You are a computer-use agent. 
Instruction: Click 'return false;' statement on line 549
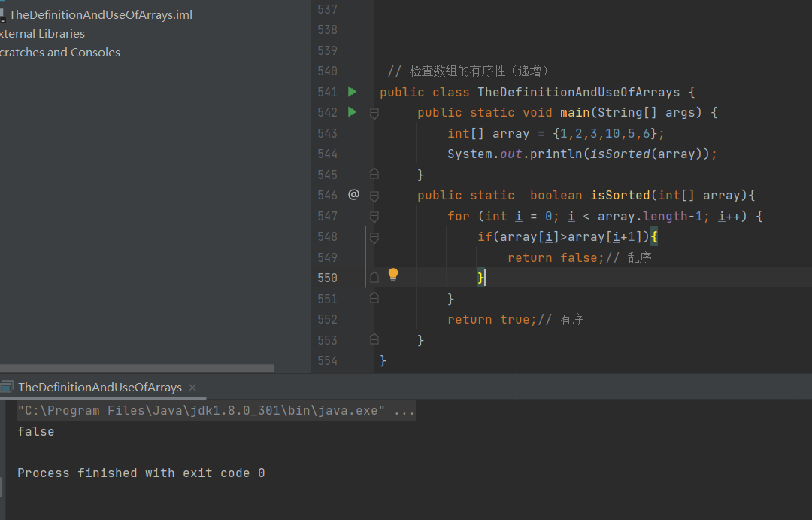pos(556,257)
